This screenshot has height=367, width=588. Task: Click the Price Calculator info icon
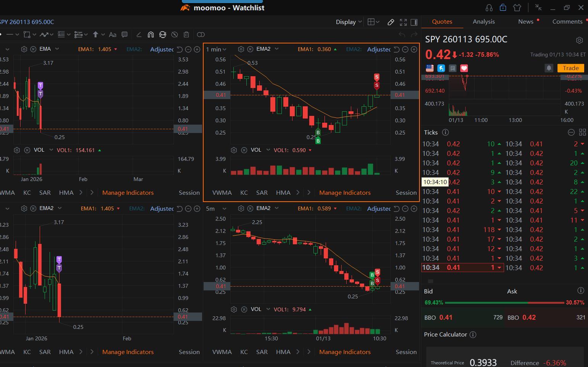pos(473,335)
